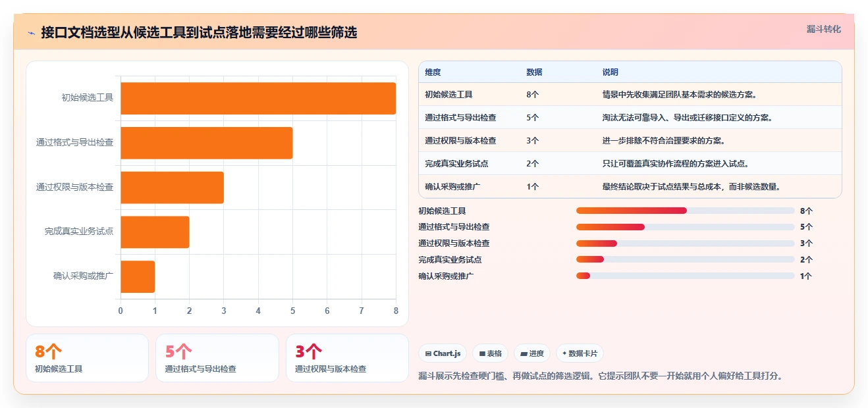Click the 确认采购或推广 1个 progress bar
The image size is (868, 408).
point(685,276)
